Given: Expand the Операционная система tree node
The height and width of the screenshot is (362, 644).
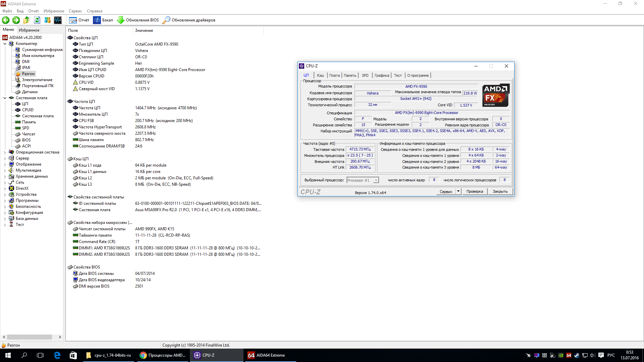Looking at the screenshot, I should point(5,152).
